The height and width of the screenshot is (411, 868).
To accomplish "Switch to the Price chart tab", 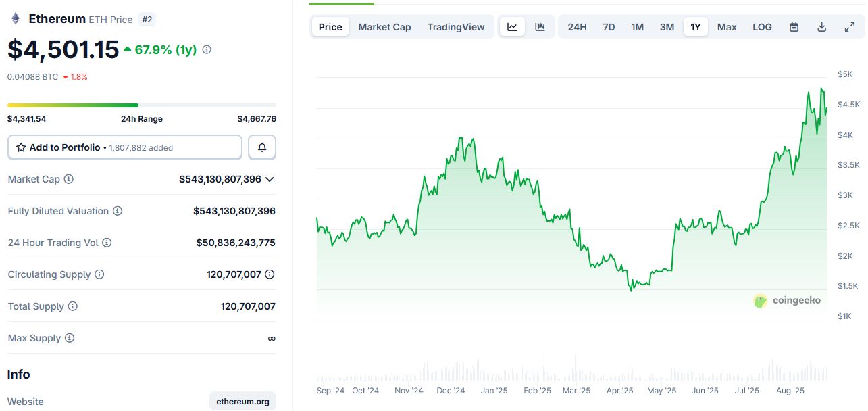I will pos(330,27).
